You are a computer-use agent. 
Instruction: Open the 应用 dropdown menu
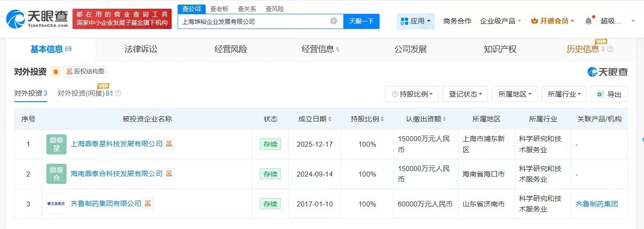(x=416, y=21)
